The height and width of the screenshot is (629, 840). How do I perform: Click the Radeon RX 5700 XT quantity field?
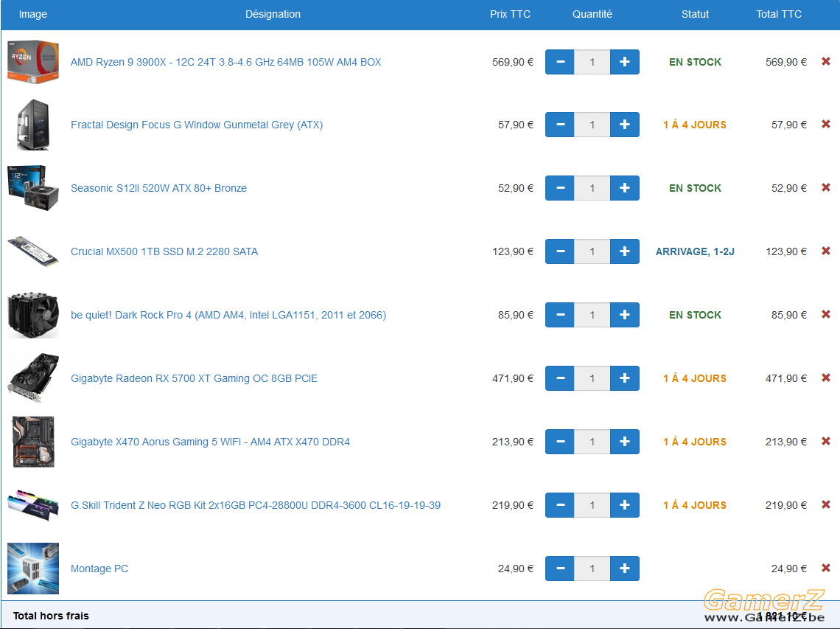click(592, 378)
